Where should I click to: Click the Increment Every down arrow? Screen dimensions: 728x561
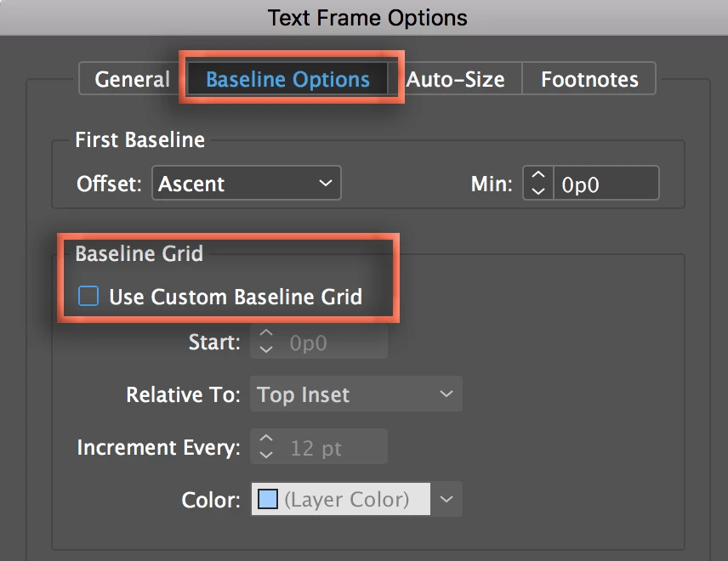coord(266,454)
